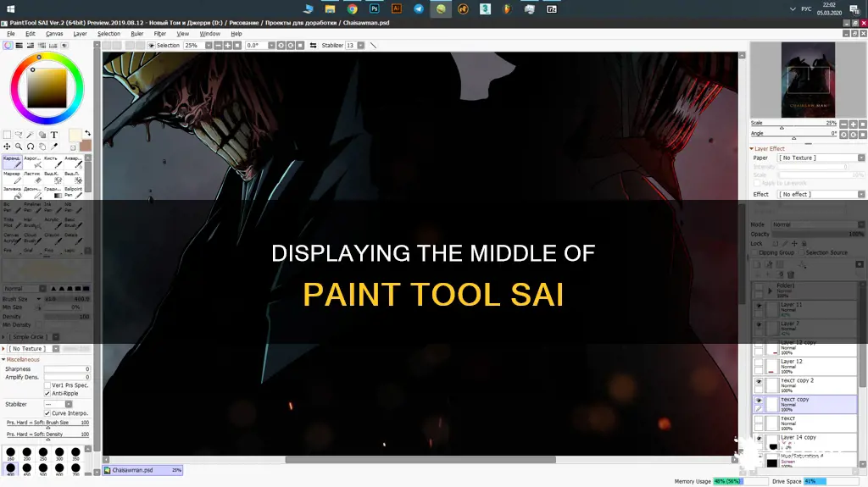Click zoom out button in top toolbar
The height and width of the screenshot is (487, 868).
218,46
